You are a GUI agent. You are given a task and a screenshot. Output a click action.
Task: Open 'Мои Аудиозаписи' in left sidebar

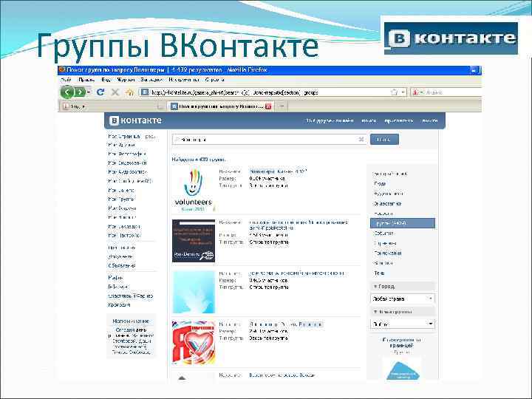[128, 171]
